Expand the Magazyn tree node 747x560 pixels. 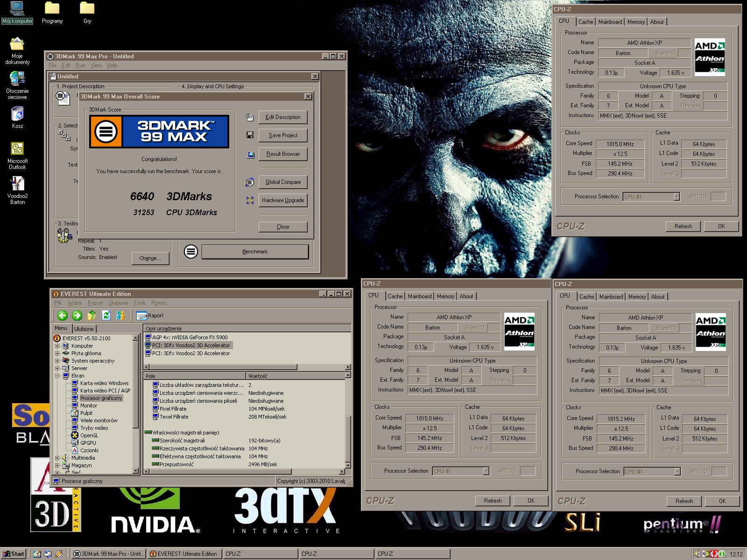[57, 465]
